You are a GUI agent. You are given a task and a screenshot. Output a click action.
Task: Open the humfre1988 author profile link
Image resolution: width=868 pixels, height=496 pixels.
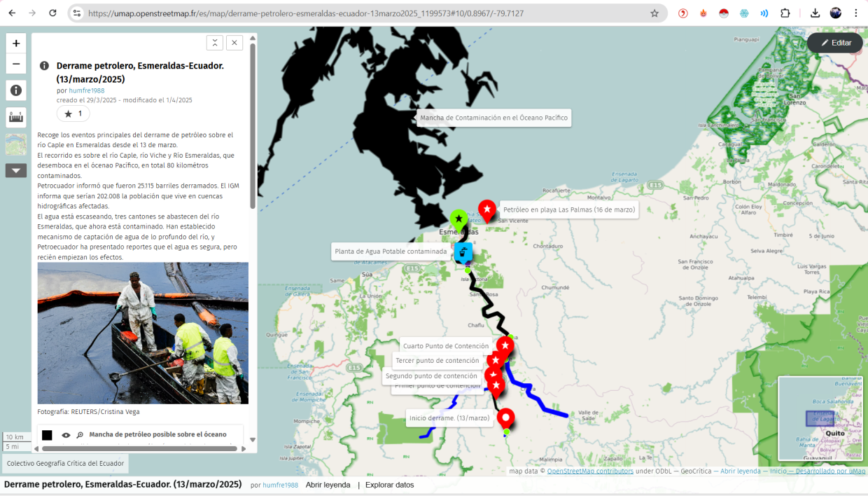point(87,90)
